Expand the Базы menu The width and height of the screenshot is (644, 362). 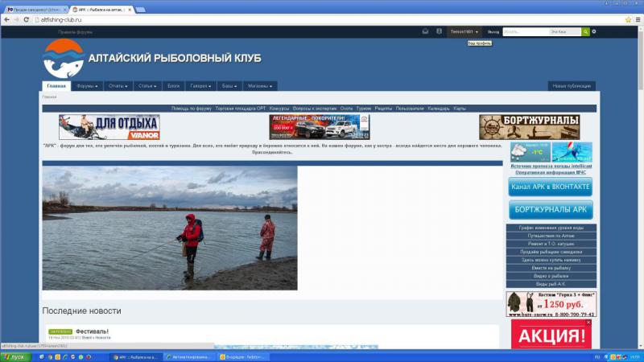click(229, 86)
